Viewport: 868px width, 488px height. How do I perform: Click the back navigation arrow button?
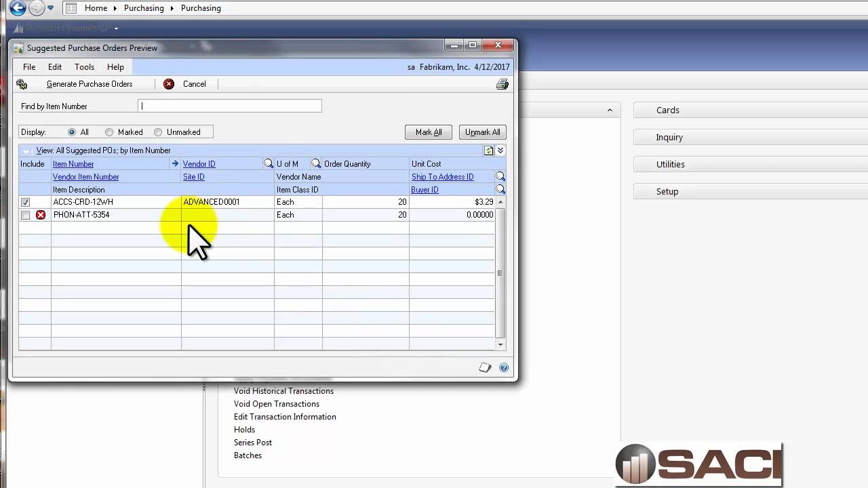(x=17, y=8)
